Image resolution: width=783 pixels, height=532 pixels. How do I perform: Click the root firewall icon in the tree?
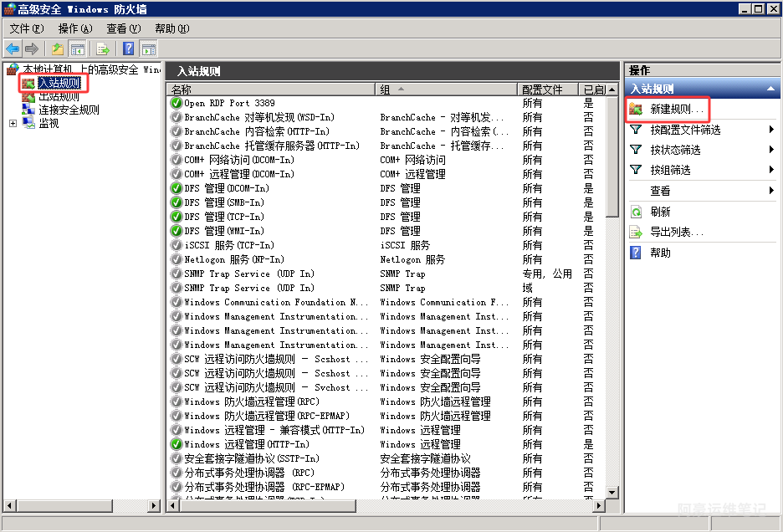[x=13, y=69]
